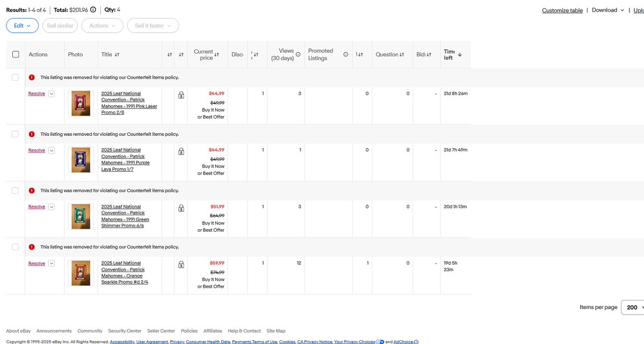This screenshot has width=644, height=344.
Task: Click the $51.99 price on Green Shimmer row
Action: (x=217, y=207)
